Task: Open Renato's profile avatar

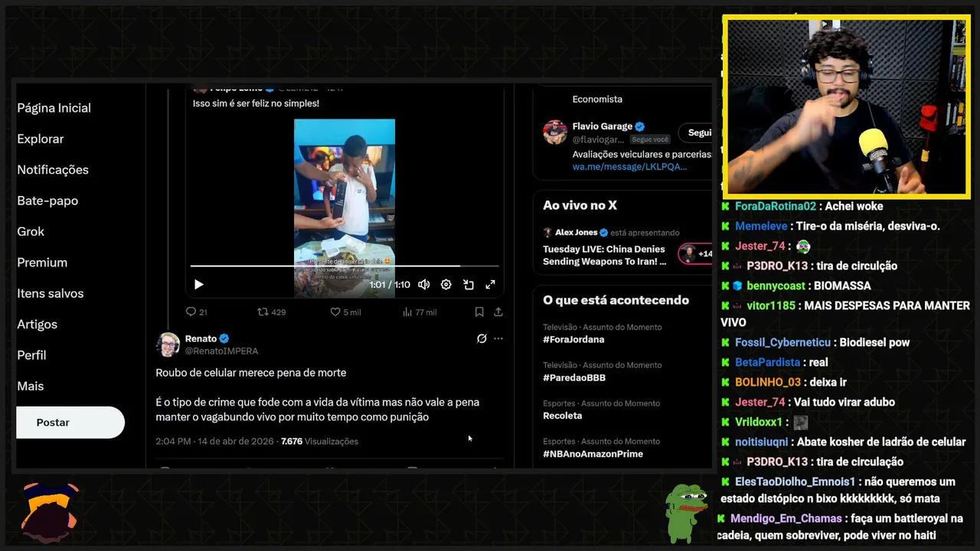Action: click(168, 344)
